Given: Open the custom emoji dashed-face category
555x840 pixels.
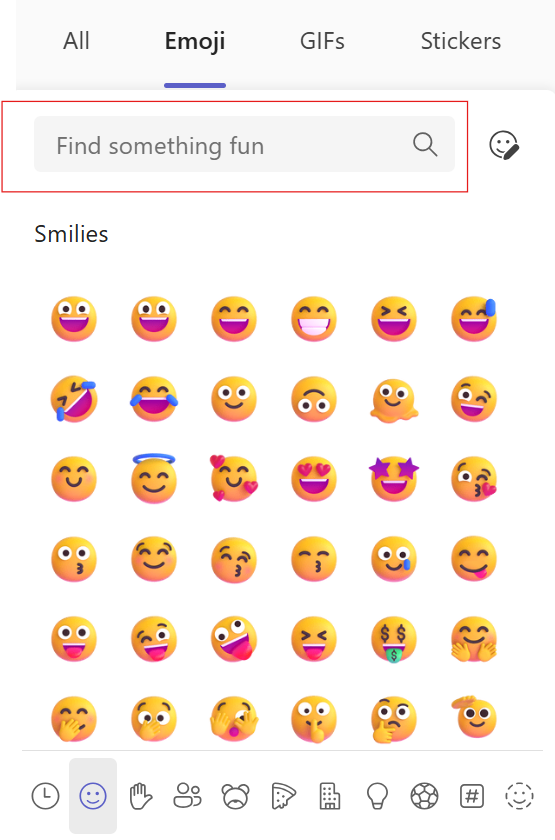Looking at the screenshot, I should click(x=519, y=796).
